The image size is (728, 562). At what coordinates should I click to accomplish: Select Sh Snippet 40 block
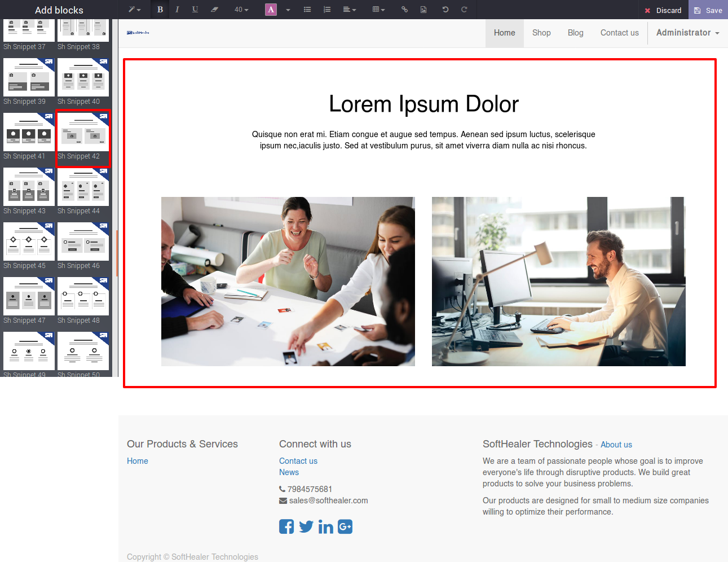coord(83,82)
